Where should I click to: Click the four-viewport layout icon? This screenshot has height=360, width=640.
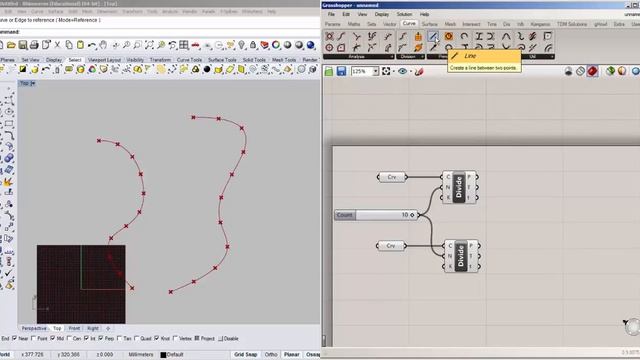click(x=184, y=45)
